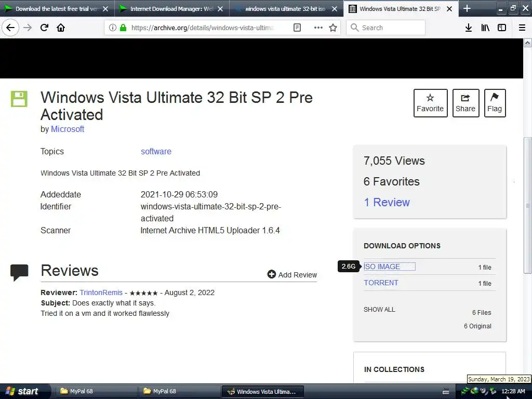Open the second MyPal 68 taskbar folder
The image size is (532, 399).
(x=179, y=391)
